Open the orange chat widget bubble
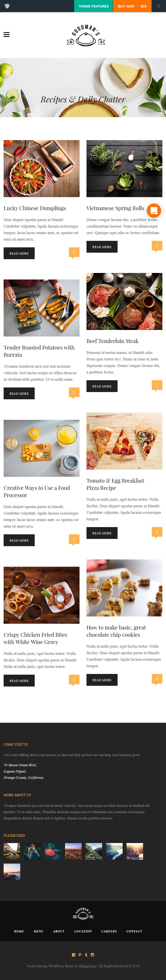166x980 pixels. coord(154,210)
